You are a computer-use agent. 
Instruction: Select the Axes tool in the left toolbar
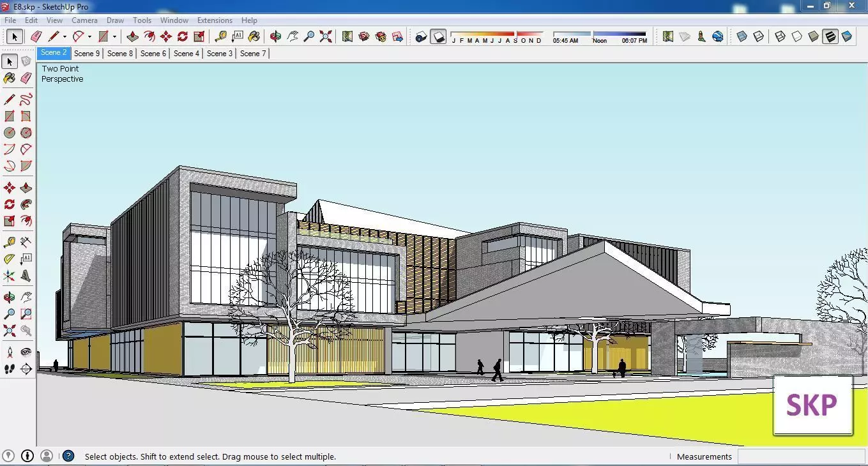[x=10, y=276]
